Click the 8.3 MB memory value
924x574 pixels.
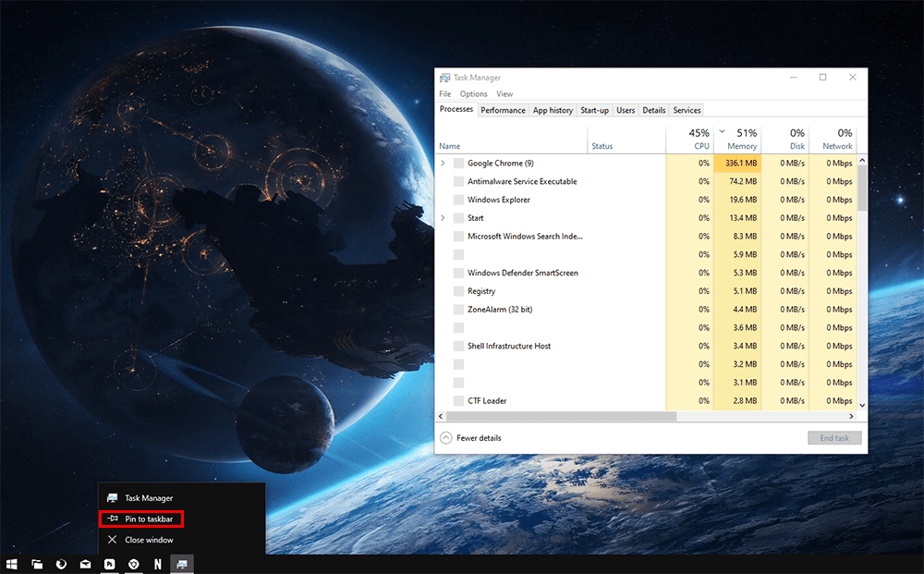(x=745, y=237)
